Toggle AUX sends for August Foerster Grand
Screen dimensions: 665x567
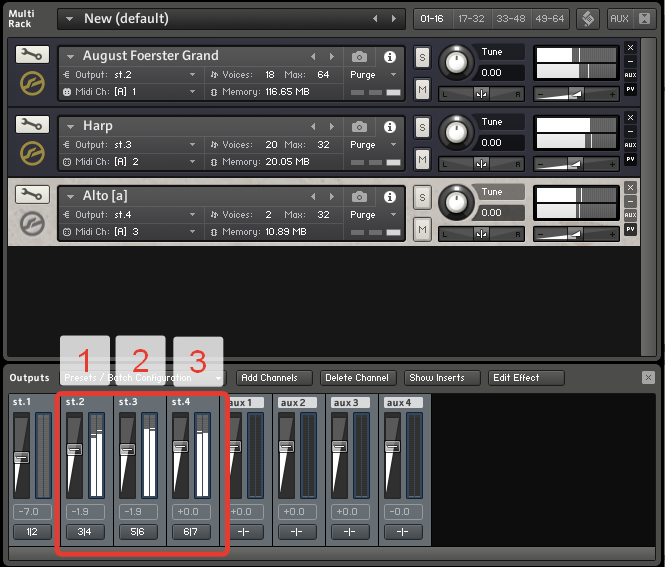(630, 75)
